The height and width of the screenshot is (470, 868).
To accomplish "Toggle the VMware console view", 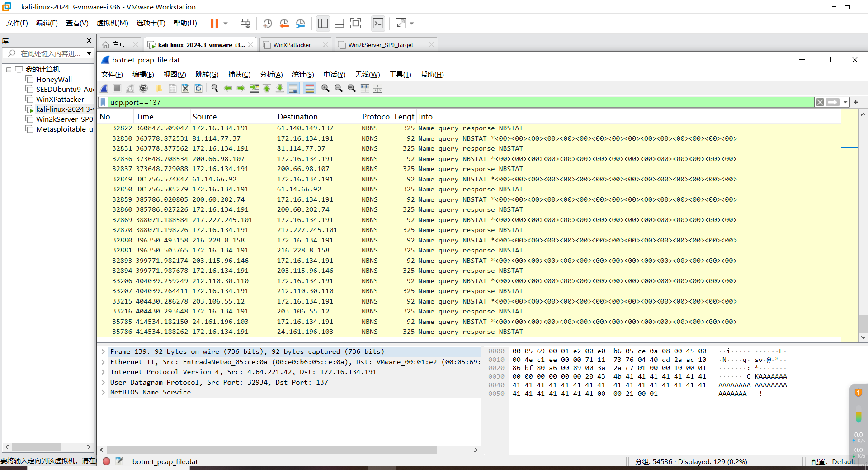I will (378, 23).
